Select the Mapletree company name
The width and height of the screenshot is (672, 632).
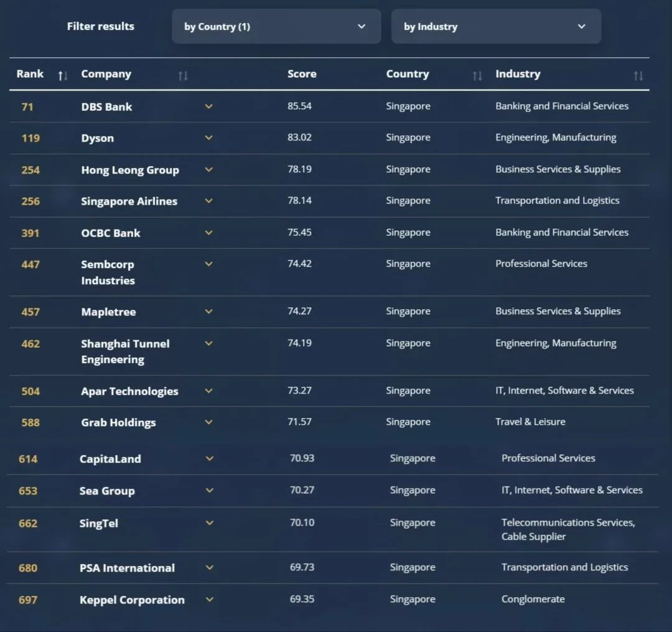(108, 312)
